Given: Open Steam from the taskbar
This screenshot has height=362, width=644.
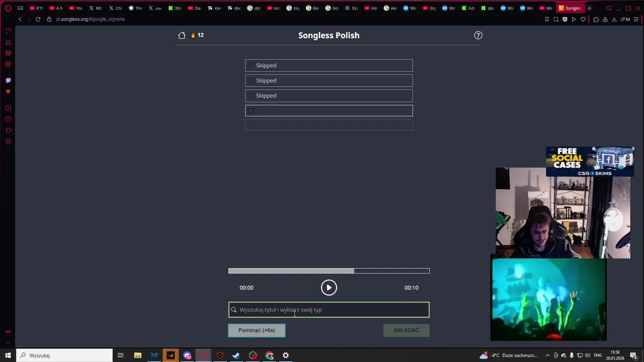Looking at the screenshot, I should [x=236, y=355].
